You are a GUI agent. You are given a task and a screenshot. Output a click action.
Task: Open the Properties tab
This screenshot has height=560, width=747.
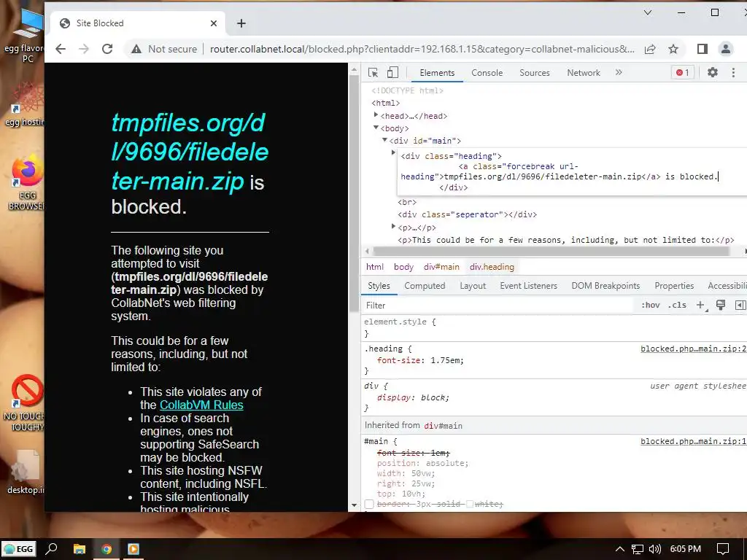(x=674, y=286)
